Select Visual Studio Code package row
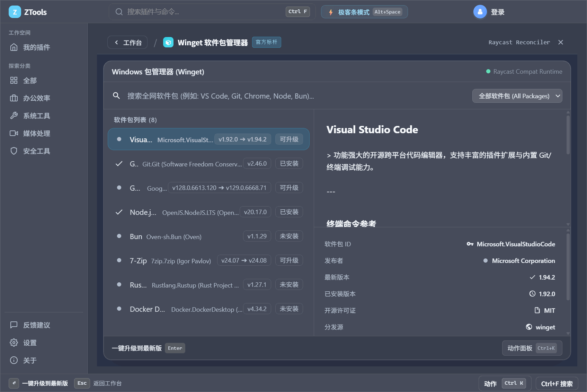This screenshot has width=587, height=392. coord(208,139)
